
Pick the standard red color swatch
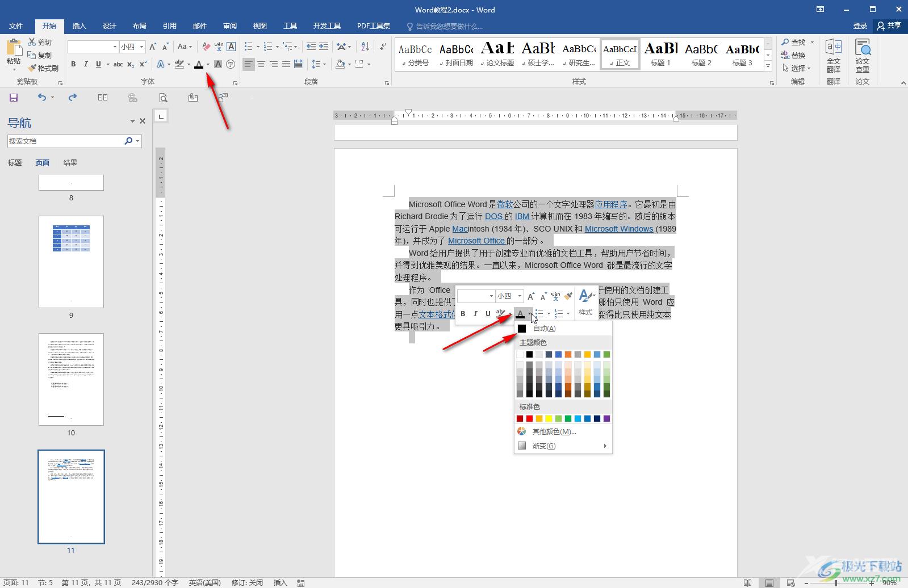pos(529,419)
